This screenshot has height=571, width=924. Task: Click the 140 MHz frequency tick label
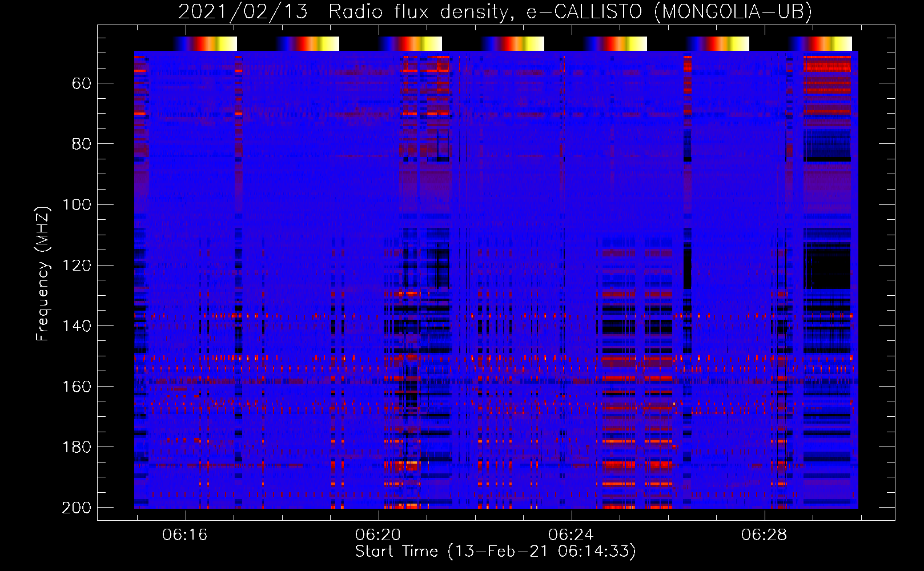click(77, 326)
